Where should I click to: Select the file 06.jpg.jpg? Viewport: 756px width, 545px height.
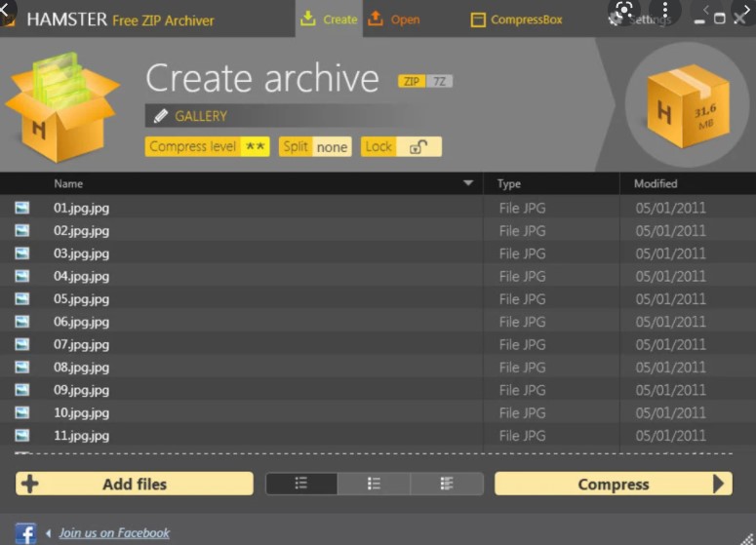tap(81, 322)
